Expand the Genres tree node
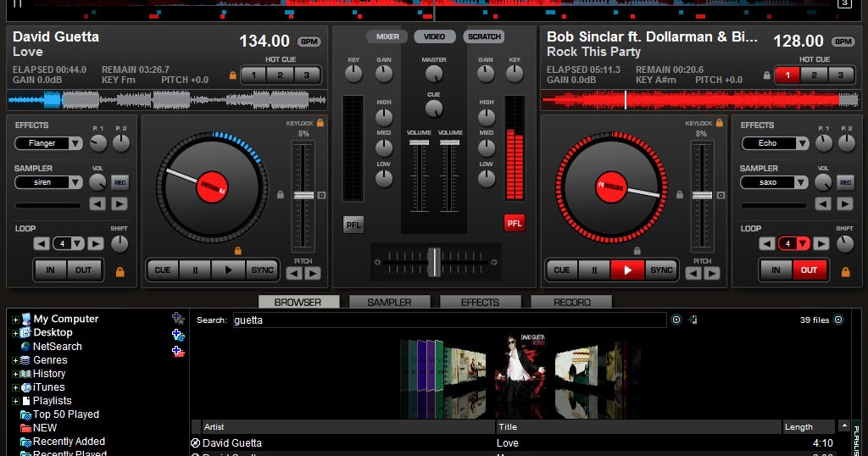The height and width of the screenshot is (456, 868). click(x=15, y=360)
